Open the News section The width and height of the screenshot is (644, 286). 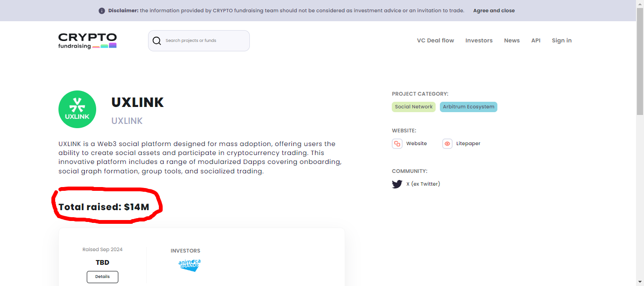pyautogui.click(x=512, y=41)
